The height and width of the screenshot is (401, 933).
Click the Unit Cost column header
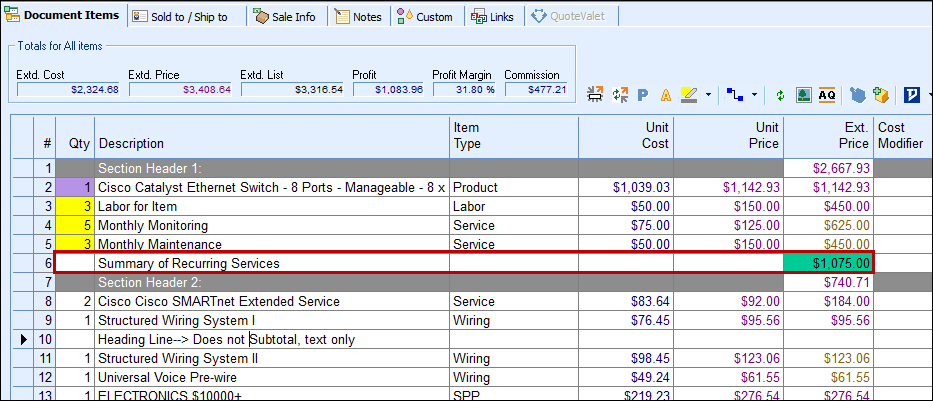(x=625, y=136)
